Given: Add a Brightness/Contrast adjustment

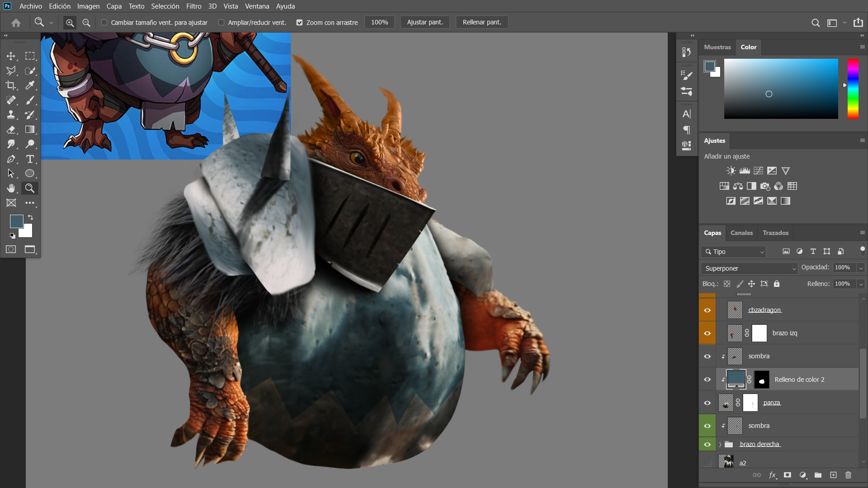Looking at the screenshot, I should click(x=731, y=171).
